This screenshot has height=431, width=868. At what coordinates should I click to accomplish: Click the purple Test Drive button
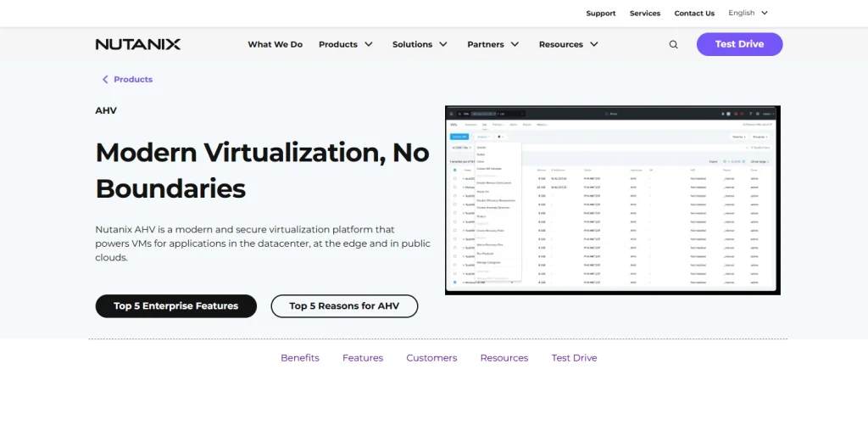pyautogui.click(x=739, y=44)
